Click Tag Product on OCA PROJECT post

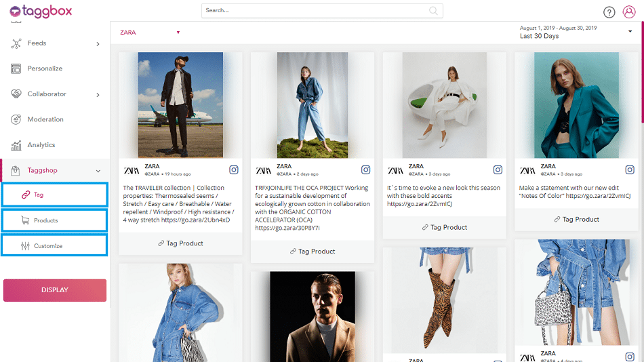click(x=313, y=252)
